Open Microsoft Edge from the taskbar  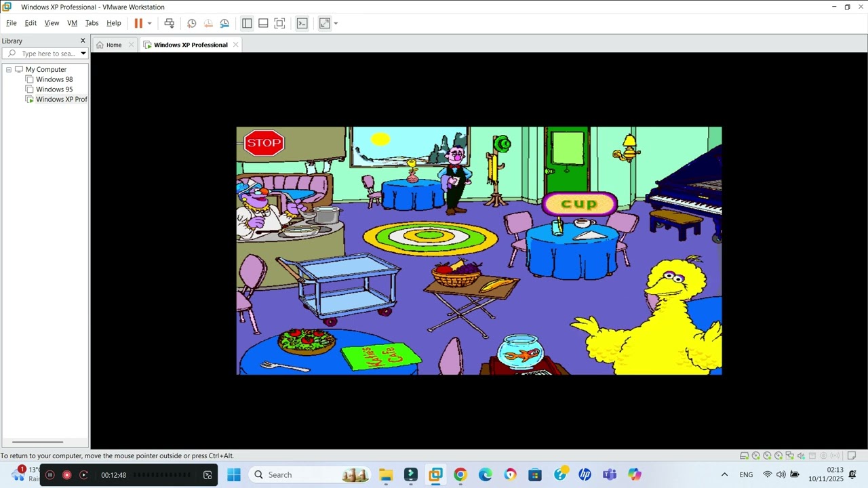pos(486,474)
